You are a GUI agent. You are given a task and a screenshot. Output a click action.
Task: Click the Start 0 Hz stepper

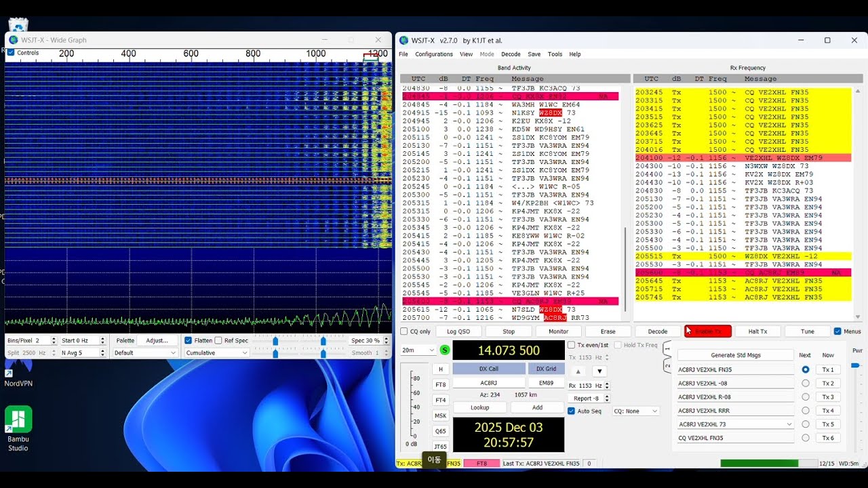pos(103,340)
